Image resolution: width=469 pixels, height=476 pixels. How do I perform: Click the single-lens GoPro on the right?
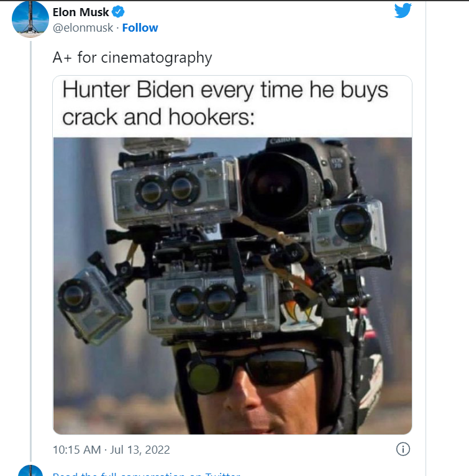348,226
